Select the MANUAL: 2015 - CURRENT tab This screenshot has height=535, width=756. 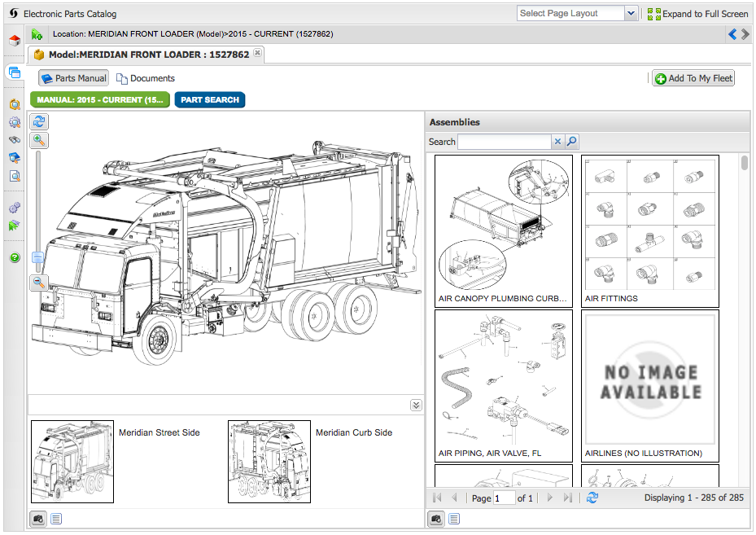pos(100,100)
